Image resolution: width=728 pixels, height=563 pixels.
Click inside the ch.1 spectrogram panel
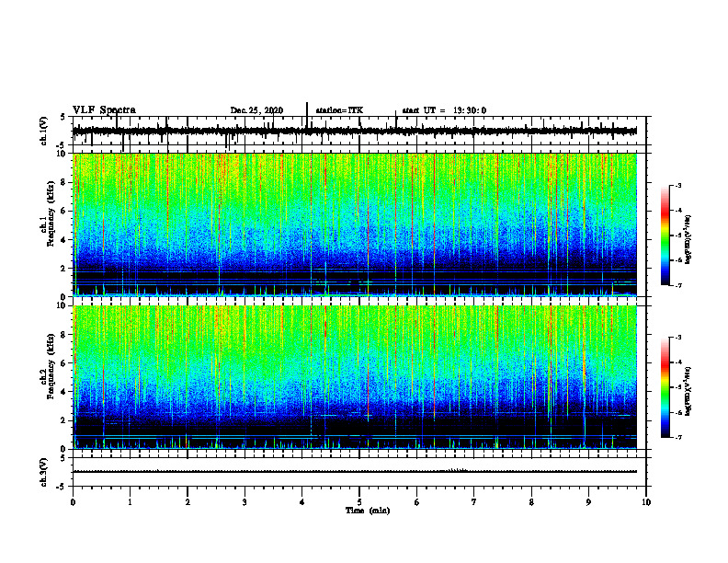tap(354, 224)
